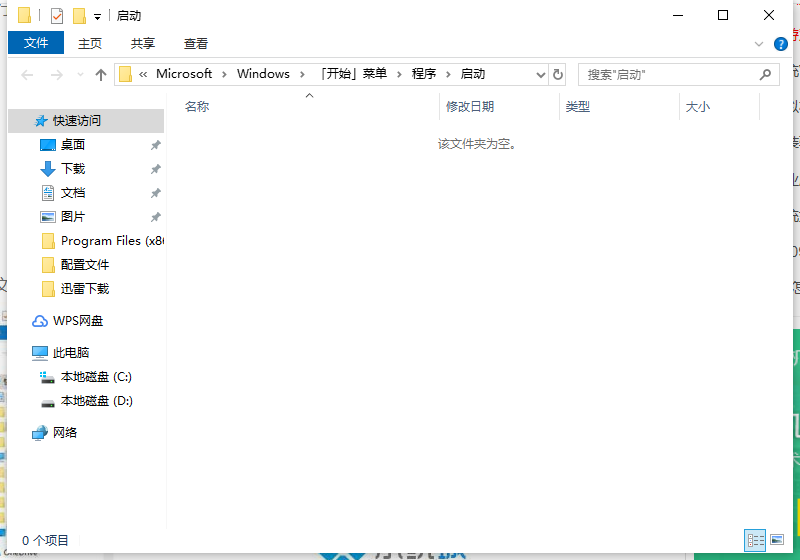The image size is (800, 560).
Task: Open the 文件 menu tab
Action: [36, 43]
